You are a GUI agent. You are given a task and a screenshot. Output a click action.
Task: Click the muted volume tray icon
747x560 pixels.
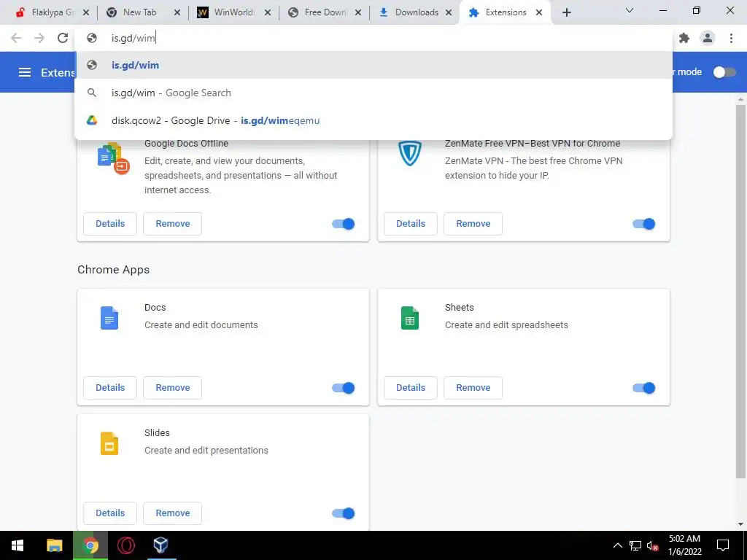(653, 545)
